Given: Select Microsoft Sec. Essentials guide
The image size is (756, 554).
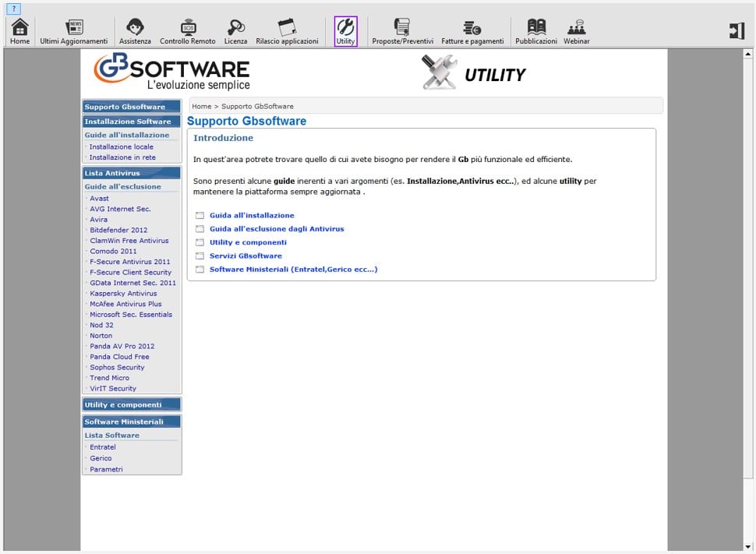Looking at the screenshot, I should coord(131,315).
